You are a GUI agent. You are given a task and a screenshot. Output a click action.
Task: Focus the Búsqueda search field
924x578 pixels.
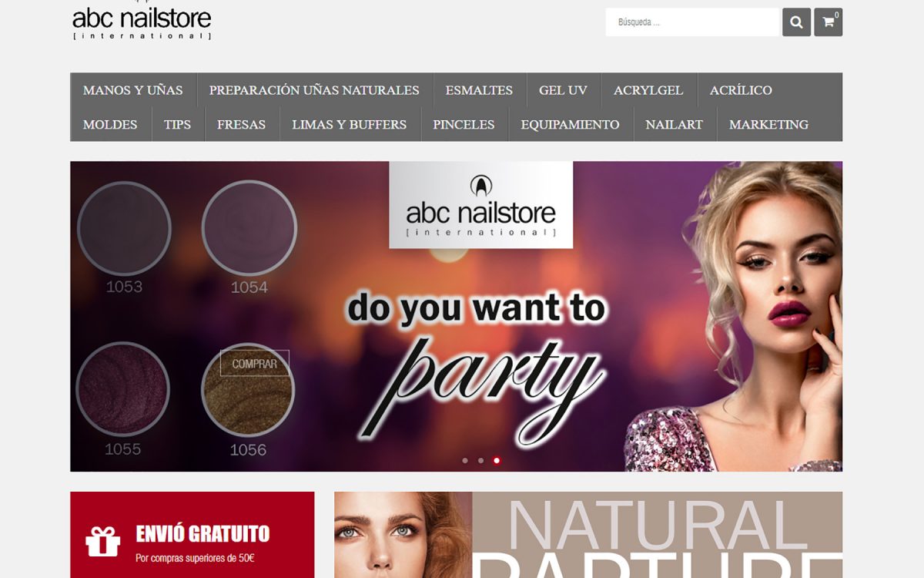(692, 22)
